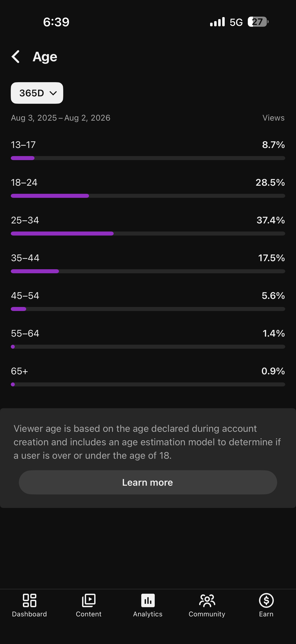This screenshot has height=644, width=296.
Task: Click the chevron inside the 365D selector
Action: (53, 93)
